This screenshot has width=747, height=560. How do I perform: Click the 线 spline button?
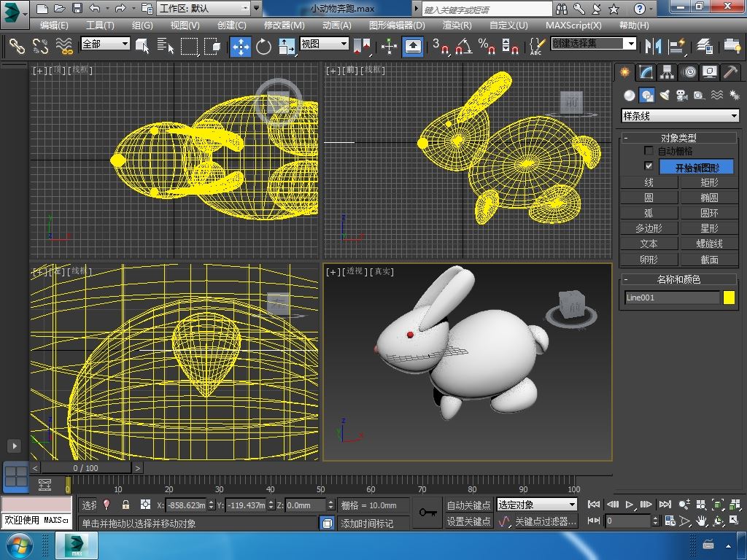coord(649,182)
